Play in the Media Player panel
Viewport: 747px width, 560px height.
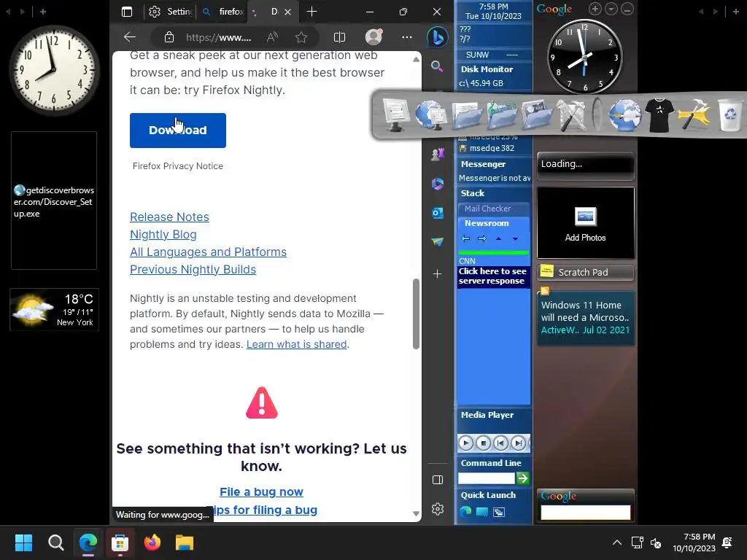(x=466, y=443)
